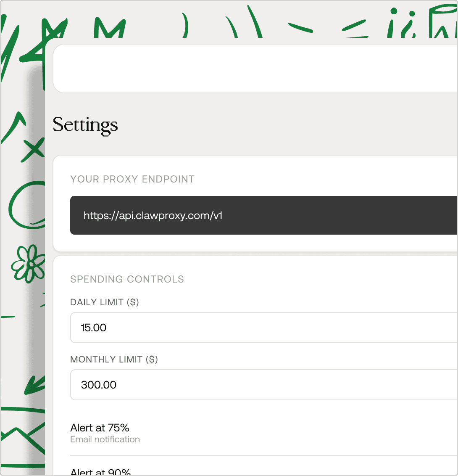
Task: Click the Spending Controls section header
Action: click(127, 279)
